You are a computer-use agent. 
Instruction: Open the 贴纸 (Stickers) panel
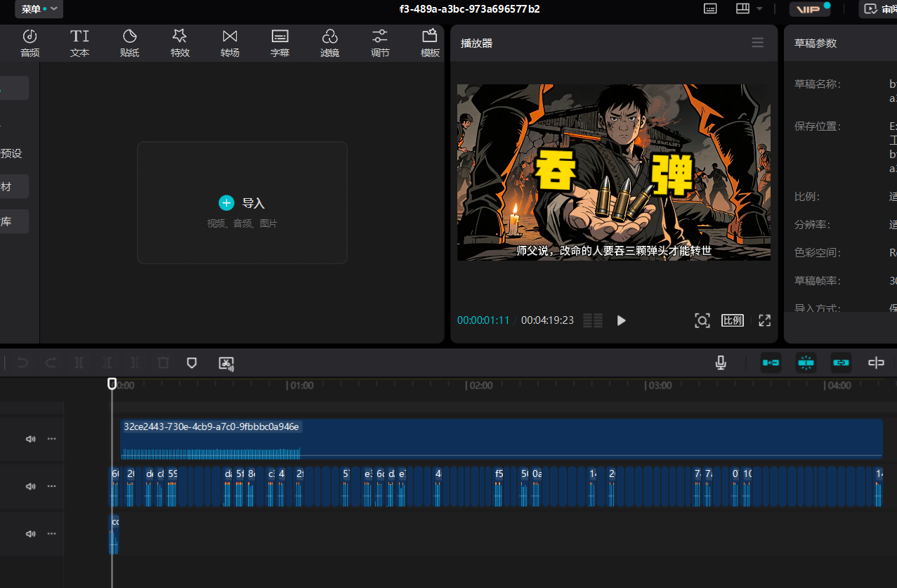click(129, 43)
